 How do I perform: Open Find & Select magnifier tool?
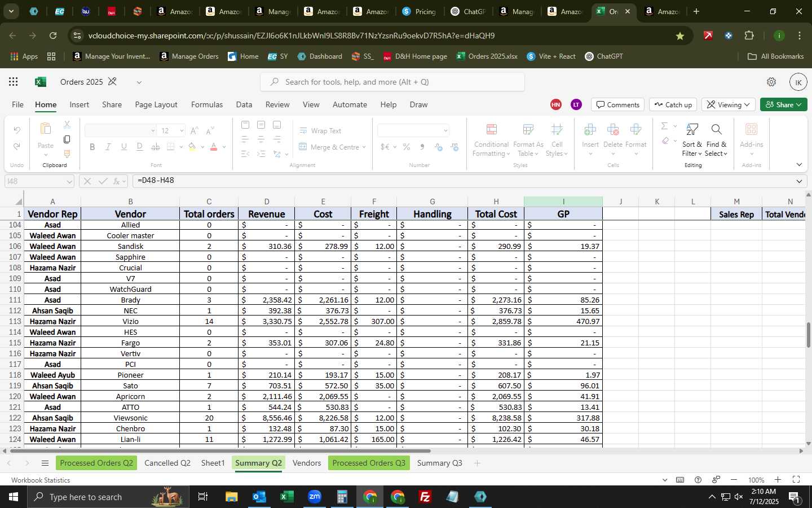(716, 140)
